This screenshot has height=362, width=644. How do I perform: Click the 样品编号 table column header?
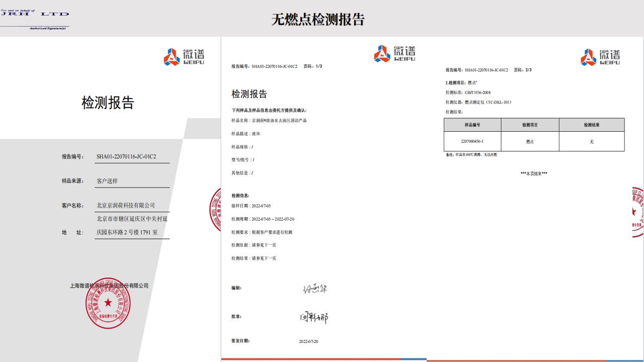[472, 125]
